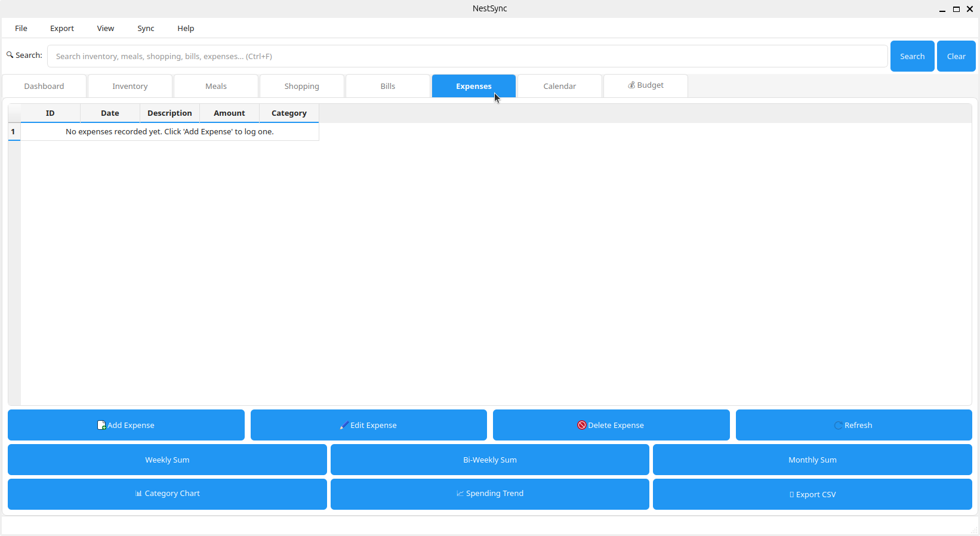
Task: Open the View menu
Action: (x=106, y=28)
